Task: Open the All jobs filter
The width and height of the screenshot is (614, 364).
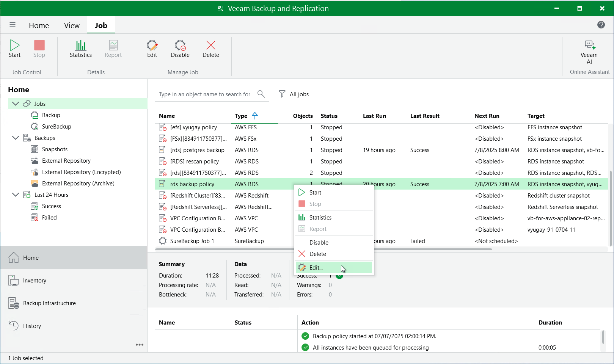Action: [294, 94]
